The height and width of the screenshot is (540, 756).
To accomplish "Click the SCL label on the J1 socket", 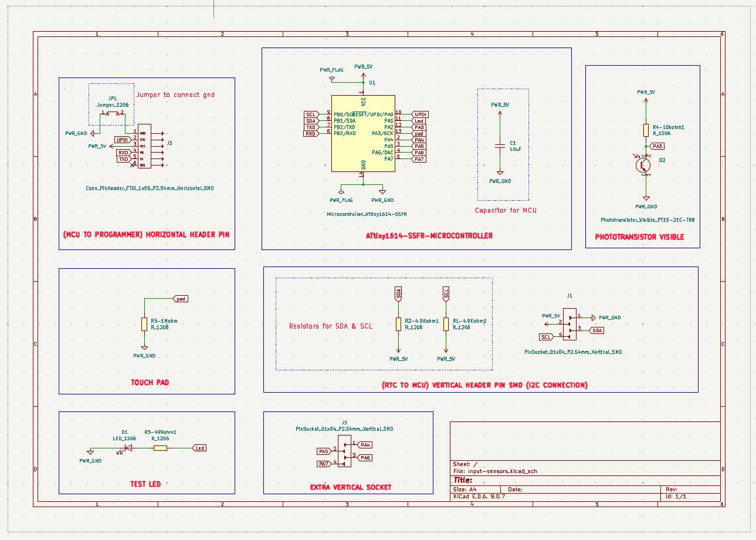I will (x=546, y=337).
